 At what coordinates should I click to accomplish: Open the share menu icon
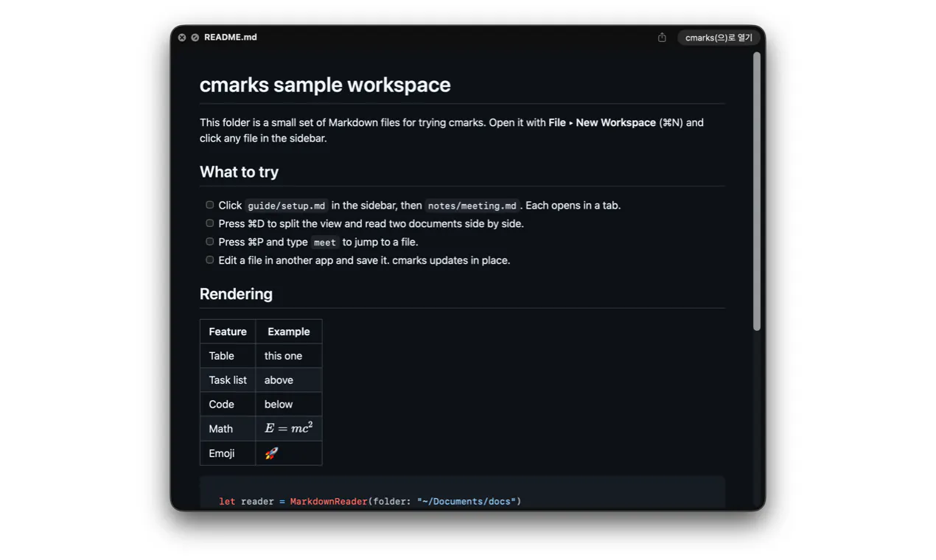coord(662,38)
